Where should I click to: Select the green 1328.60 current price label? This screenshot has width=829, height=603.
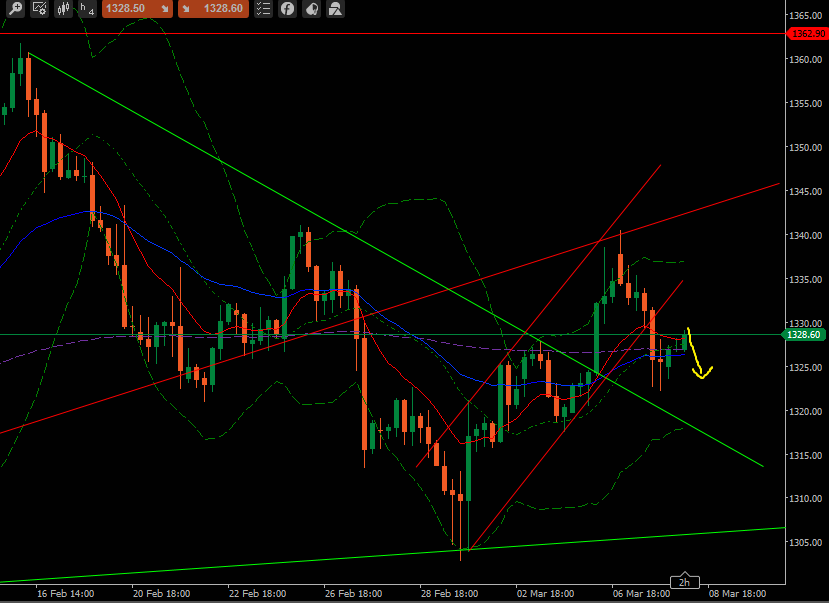pos(806,335)
